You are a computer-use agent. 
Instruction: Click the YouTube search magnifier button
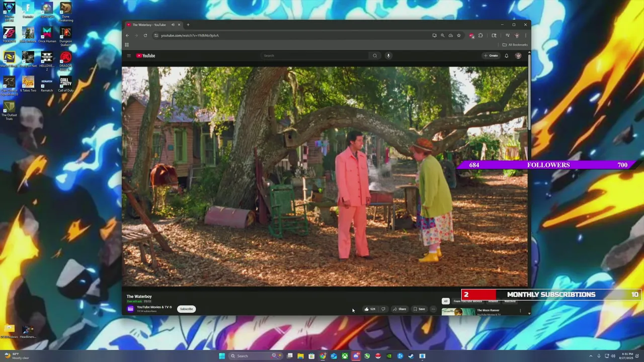coord(375,56)
